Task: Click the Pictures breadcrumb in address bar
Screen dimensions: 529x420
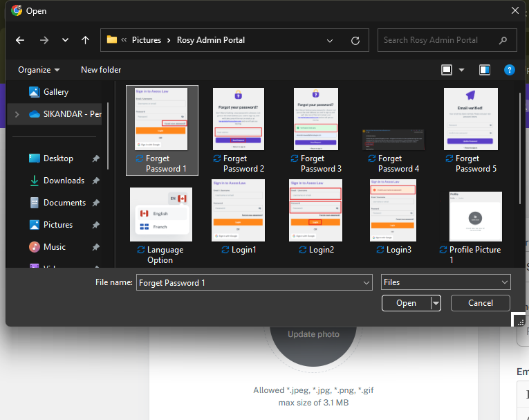Action: pyautogui.click(x=146, y=40)
